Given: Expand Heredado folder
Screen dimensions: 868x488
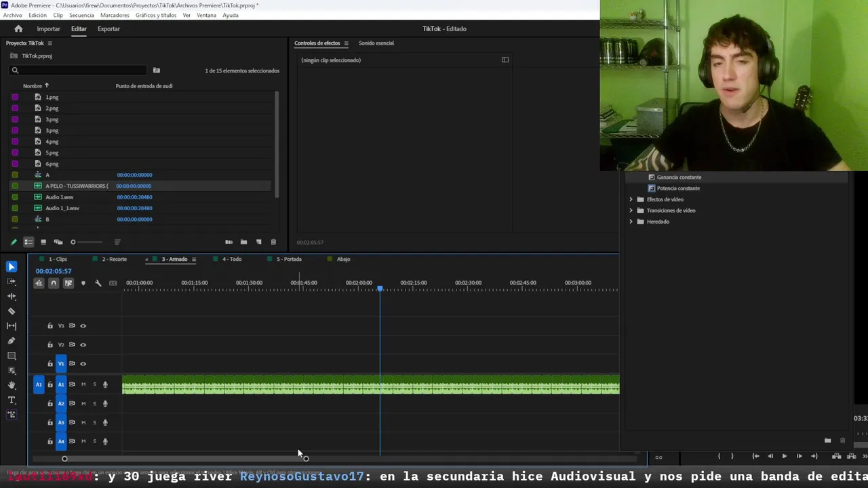Looking at the screenshot, I should click(631, 222).
